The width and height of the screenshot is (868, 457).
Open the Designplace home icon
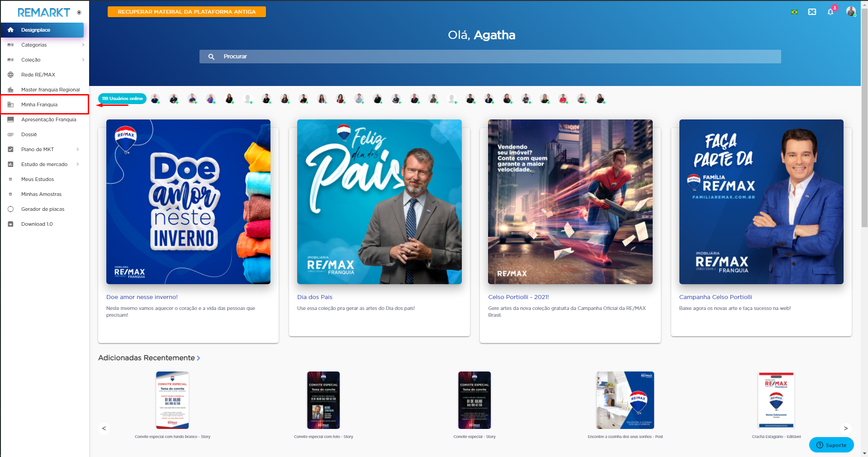pos(10,30)
